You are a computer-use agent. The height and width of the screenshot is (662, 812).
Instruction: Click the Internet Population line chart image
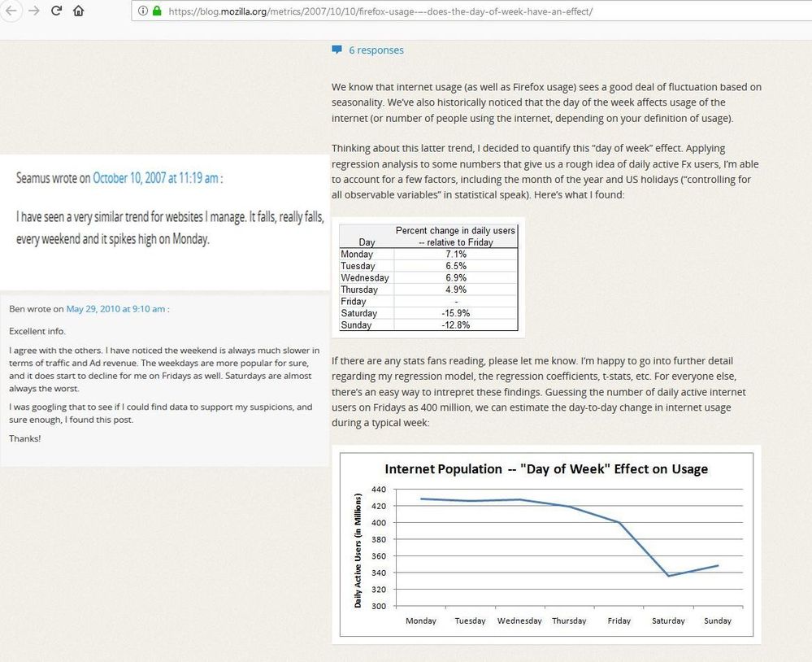tap(546, 544)
